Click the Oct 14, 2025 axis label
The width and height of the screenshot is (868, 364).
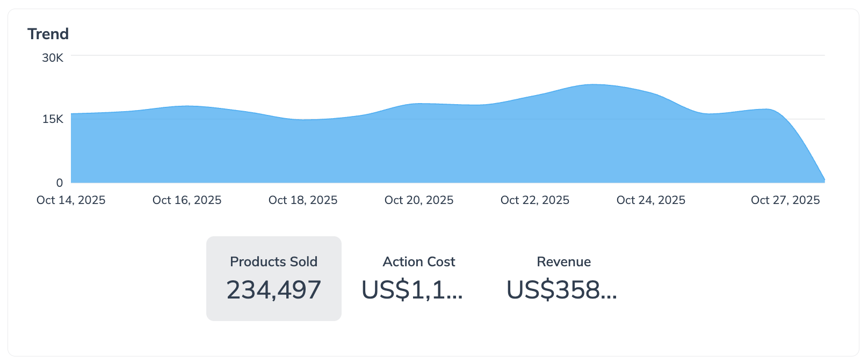tap(71, 200)
